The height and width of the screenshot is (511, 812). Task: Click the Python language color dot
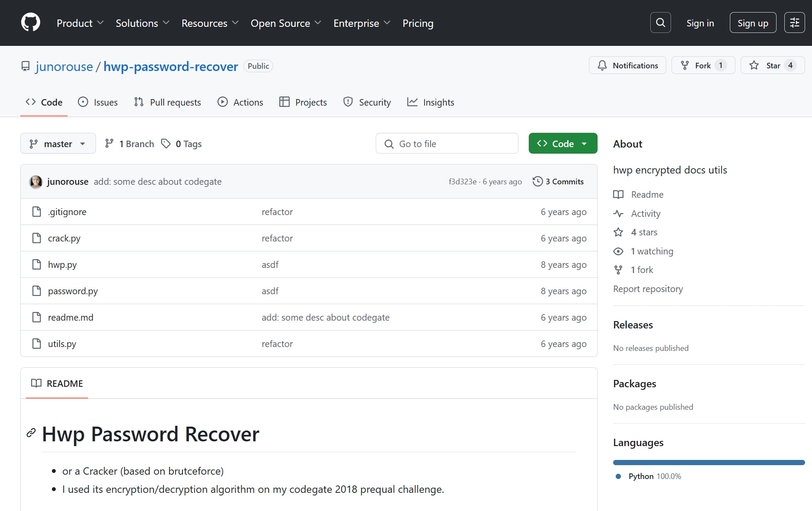coord(618,476)
